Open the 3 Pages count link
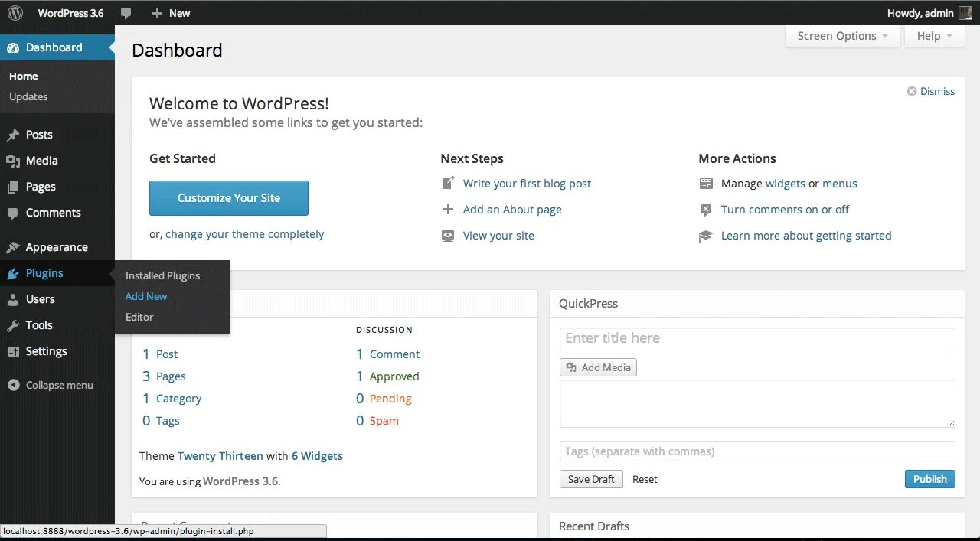This screenshot has height=541, width=980. pyautogui.click(x=164, y=376)
